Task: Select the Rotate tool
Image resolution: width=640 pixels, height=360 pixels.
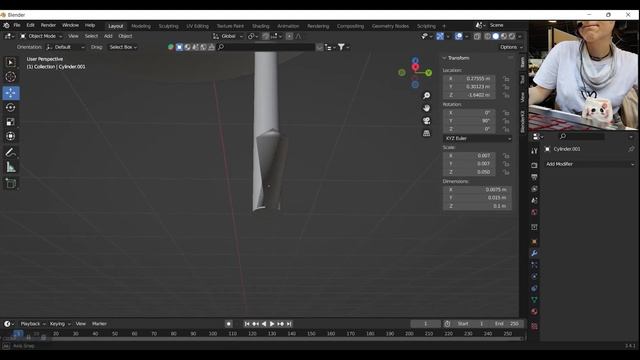Action: click(11, 107)
